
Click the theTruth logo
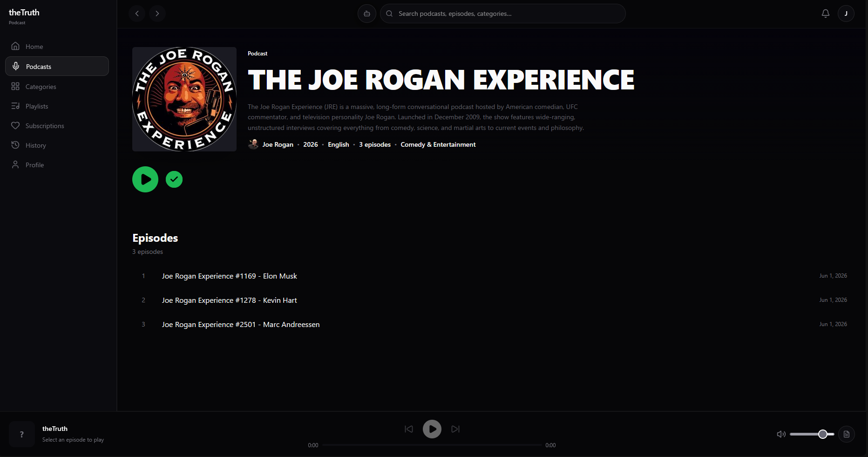click(x=24, y=13)
